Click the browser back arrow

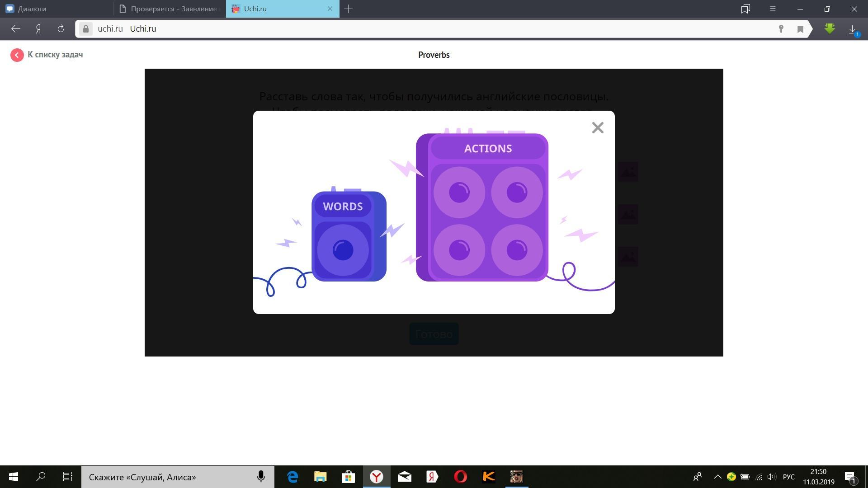[16, 29]
